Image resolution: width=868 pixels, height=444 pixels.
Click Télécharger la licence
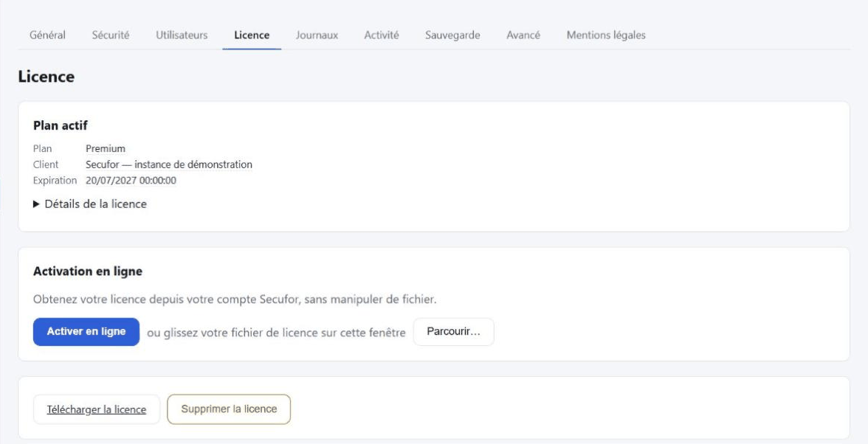click(96, 409)
